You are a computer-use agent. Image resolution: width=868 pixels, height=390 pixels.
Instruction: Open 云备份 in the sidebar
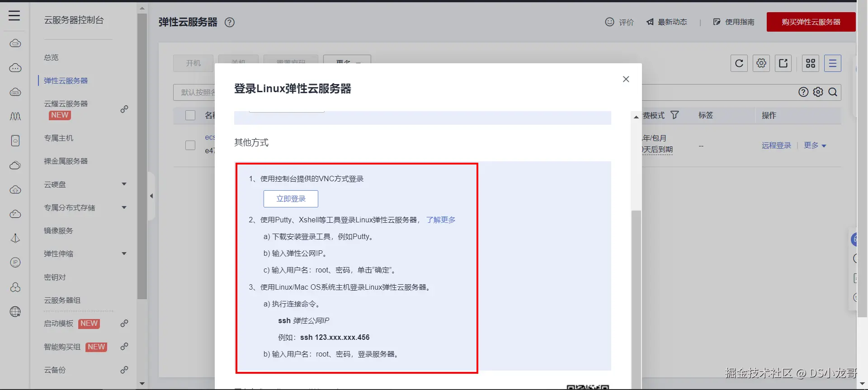(55, 370)
